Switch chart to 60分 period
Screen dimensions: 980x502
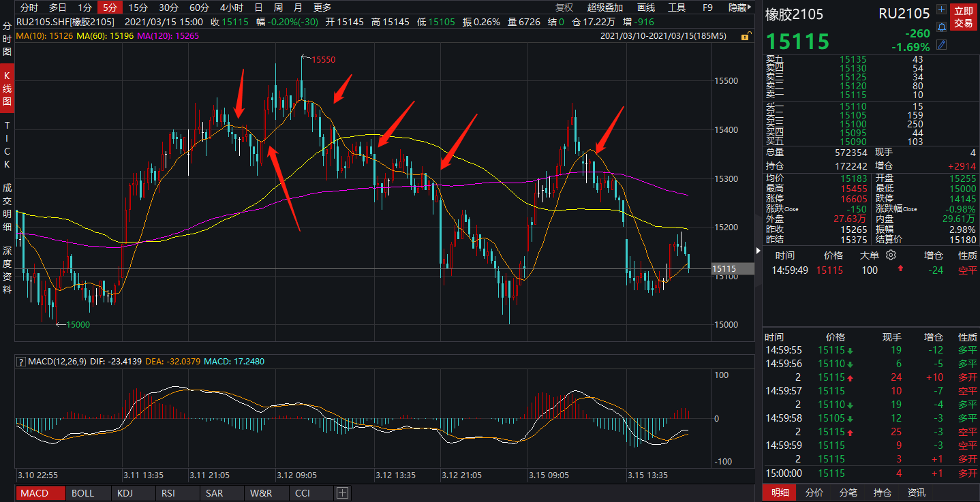coord(199,7)
